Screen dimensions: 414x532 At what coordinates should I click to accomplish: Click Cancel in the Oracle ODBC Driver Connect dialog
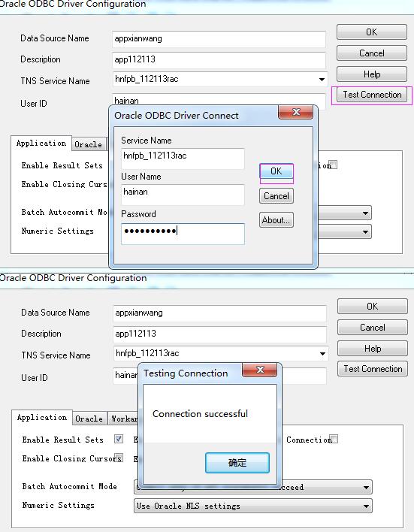[x=277, y=196]
